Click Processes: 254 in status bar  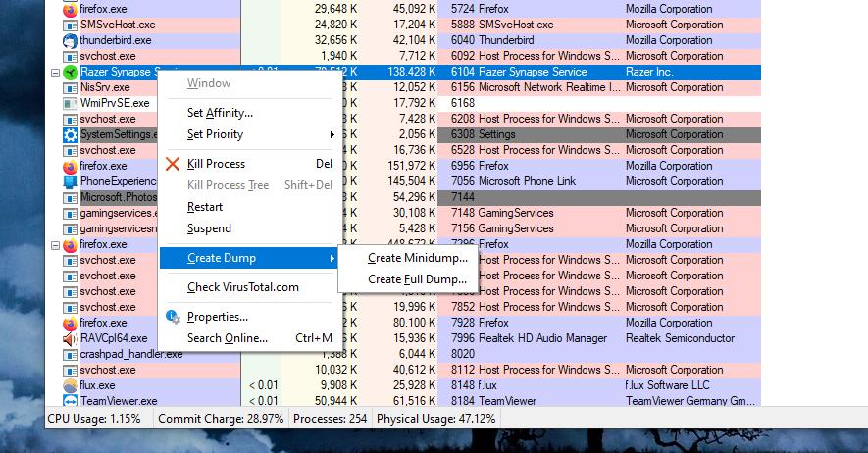tap(330, 419)
